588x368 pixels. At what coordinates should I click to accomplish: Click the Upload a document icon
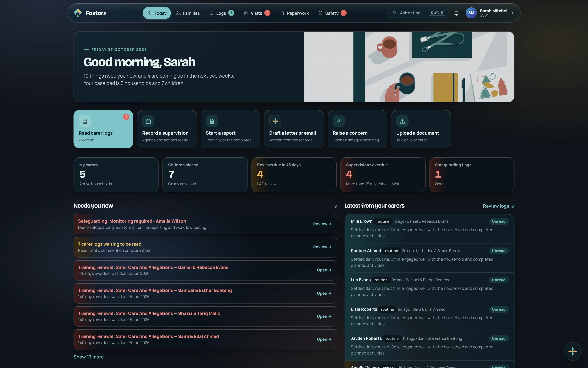pos(402,121)
